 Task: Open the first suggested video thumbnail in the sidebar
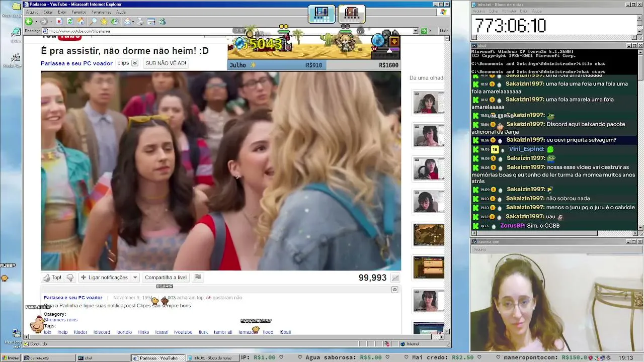[x=429, y=103]
